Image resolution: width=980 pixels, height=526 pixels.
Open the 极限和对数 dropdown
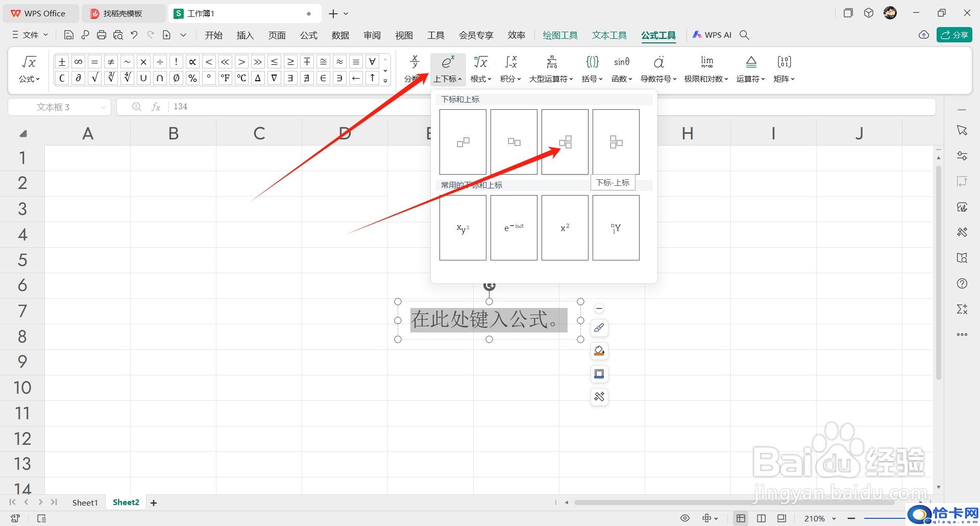coord(706,69)
